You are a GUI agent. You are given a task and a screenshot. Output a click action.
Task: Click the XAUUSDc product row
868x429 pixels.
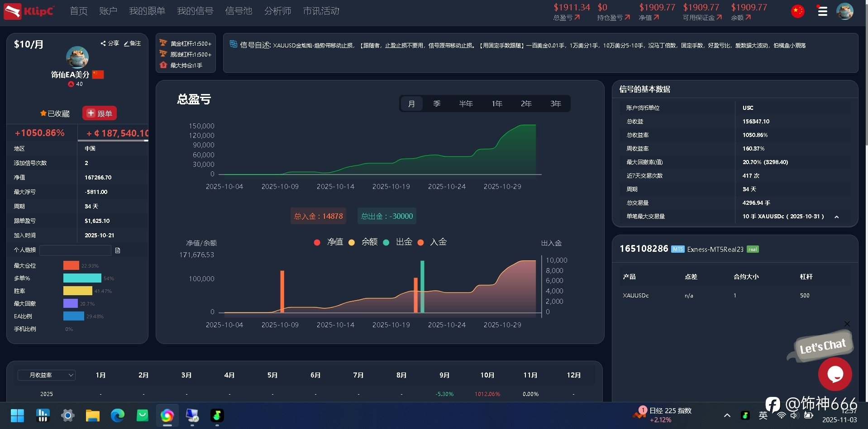click(x=734, y=296)
